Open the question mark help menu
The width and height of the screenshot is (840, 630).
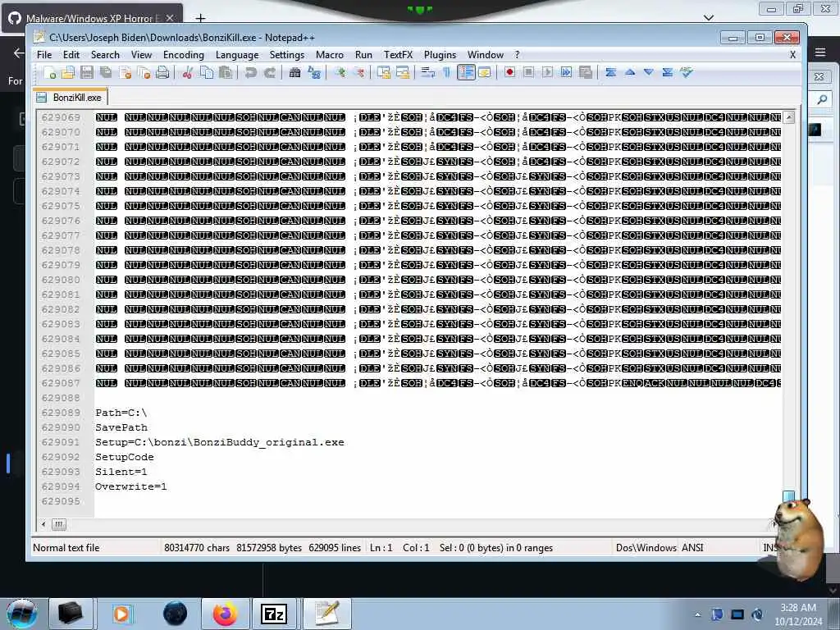tap(517, 55)
